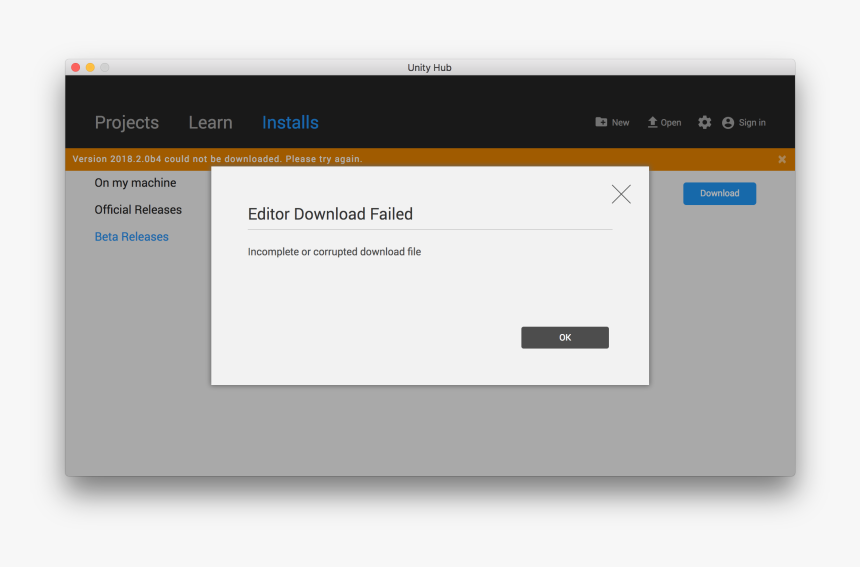Click the New project folder icon
The width and height of the screenshot is (860, 567).
[x=601, y=122]
